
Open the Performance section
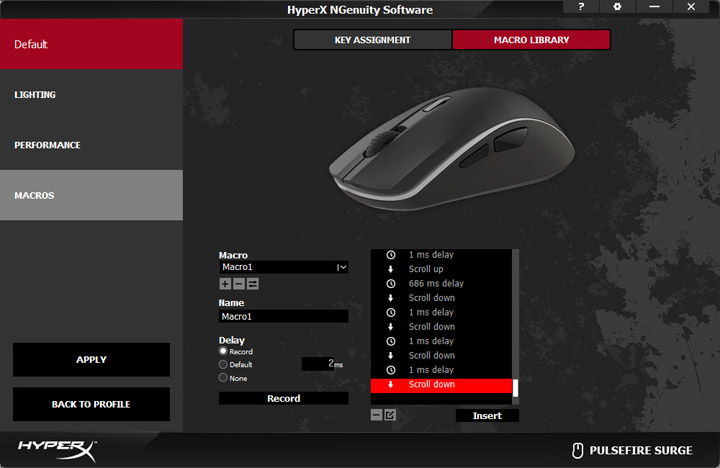coord(91,145)
